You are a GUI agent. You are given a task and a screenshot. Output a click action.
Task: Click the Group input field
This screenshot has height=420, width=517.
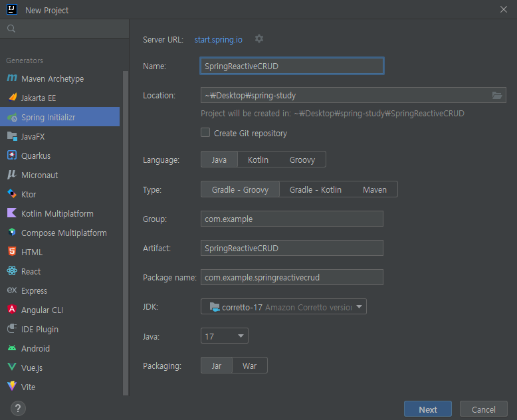click(x=292, y=219)
